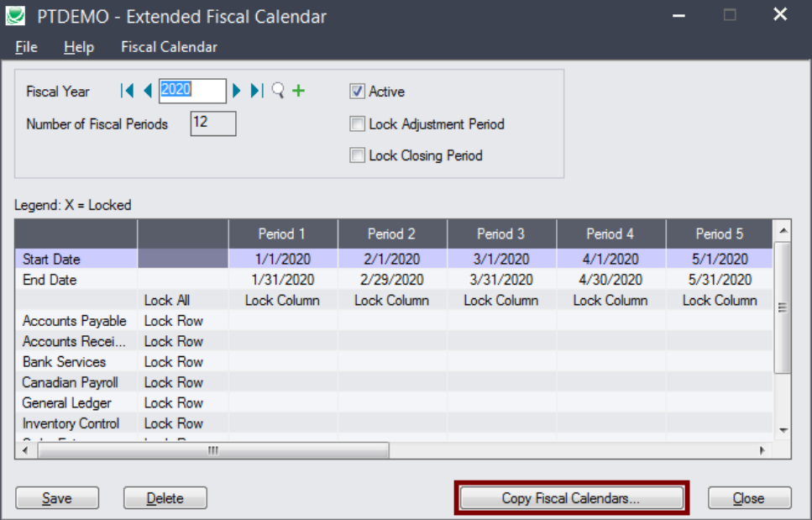Click horizontal scrollbar left arrow

point(25,450)
